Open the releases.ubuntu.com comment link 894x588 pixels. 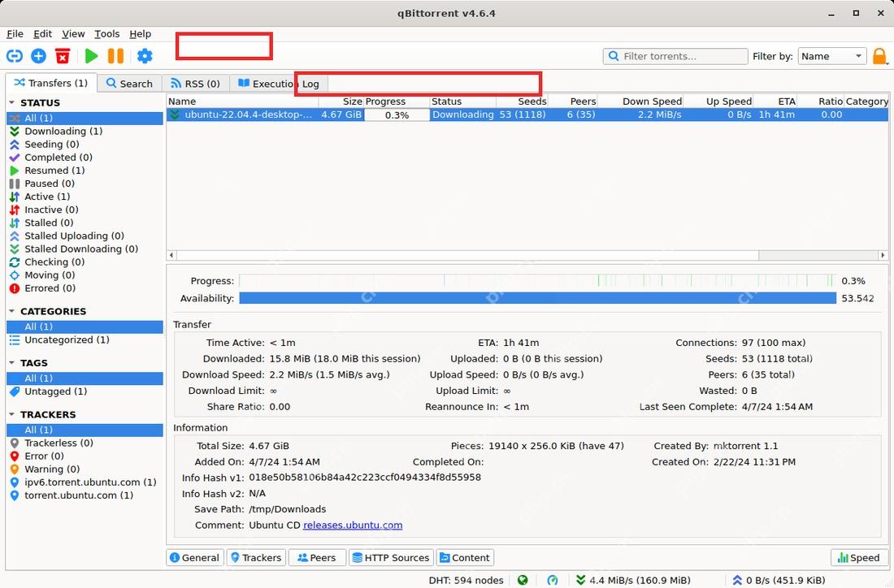point(353,525)
